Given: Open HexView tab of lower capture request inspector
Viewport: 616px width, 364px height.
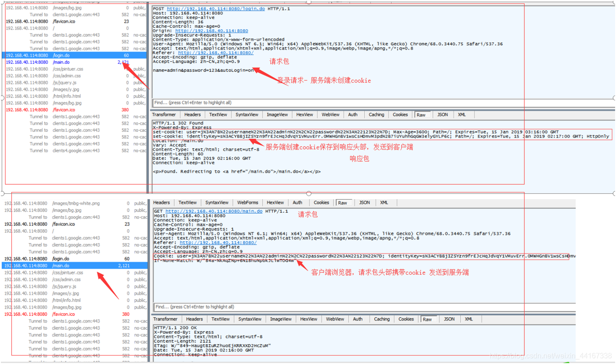Looking at the screenshot, I should click(275, 203).
